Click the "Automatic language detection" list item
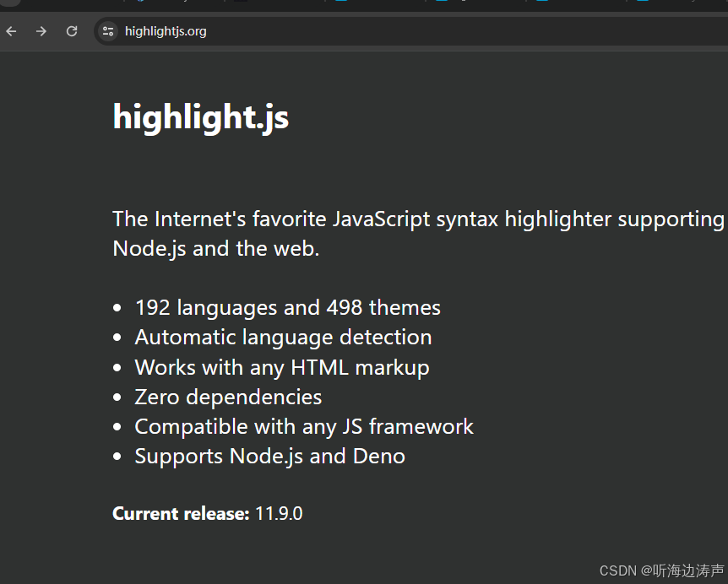 point(283,337)
